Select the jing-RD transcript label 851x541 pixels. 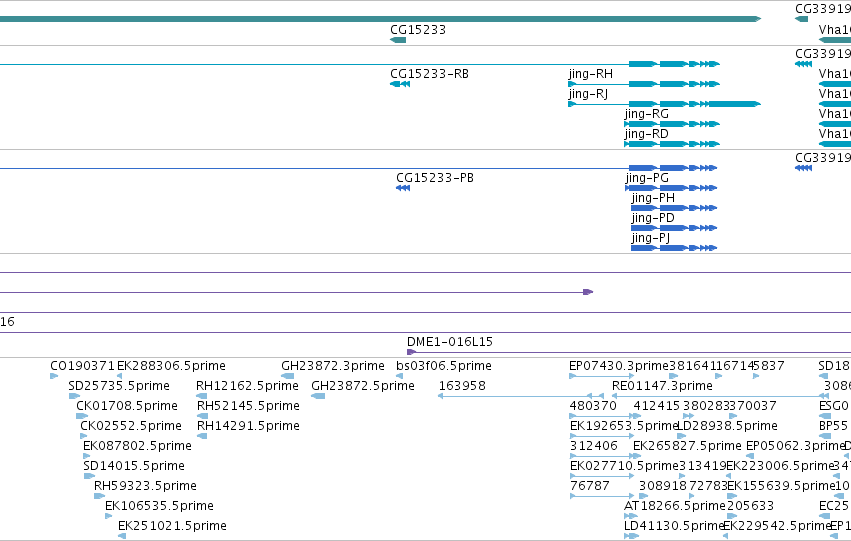[646, 134]
